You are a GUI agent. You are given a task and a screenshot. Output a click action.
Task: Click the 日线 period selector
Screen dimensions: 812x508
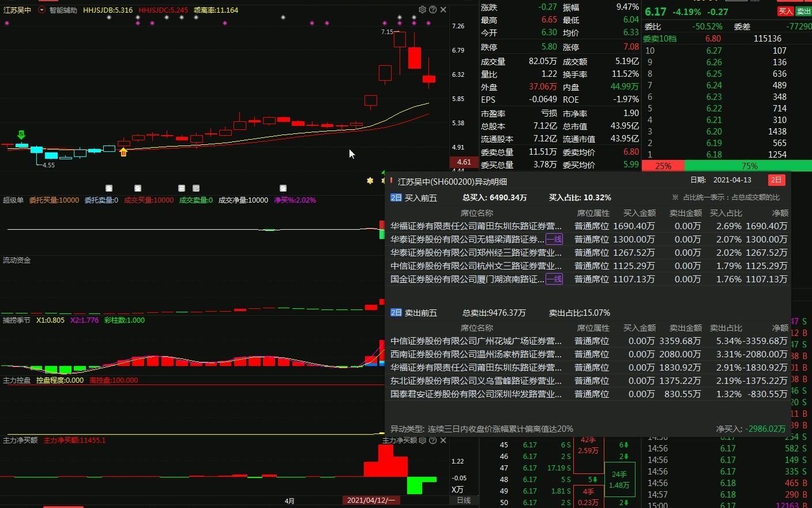pyautogui.click(x=464, y=500)
